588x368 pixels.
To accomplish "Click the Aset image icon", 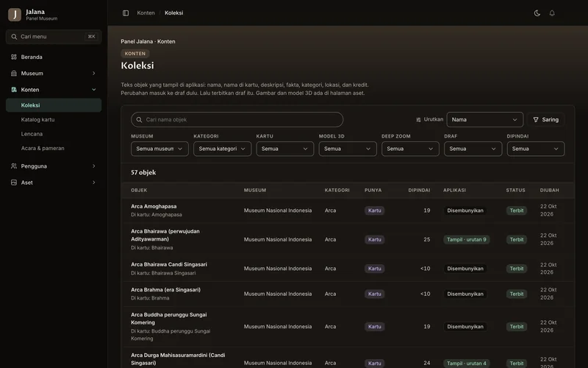I will coord(14,183).
